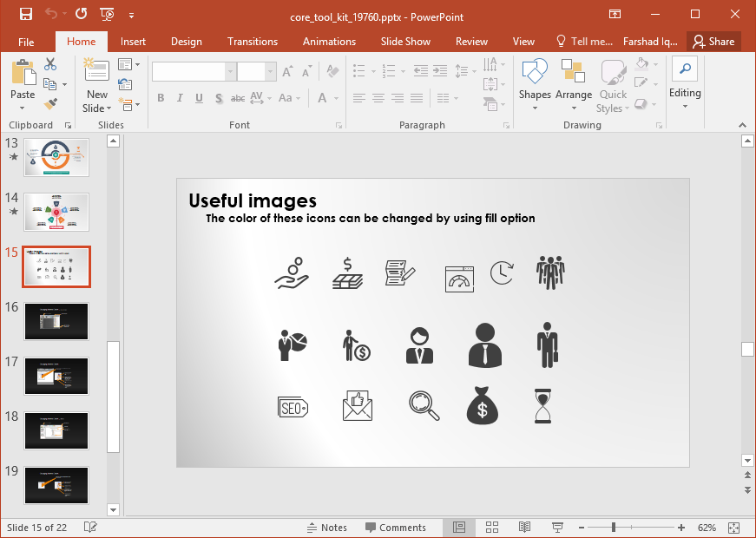Viewport: 756px width, 538px height.
Task: Start Slide Show from the status bar
Action: tap(557, 528)
